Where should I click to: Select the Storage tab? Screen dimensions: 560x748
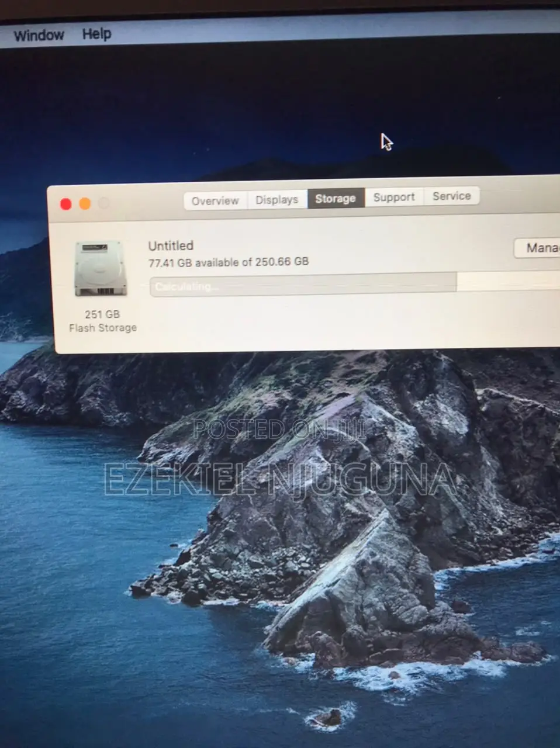336,198
